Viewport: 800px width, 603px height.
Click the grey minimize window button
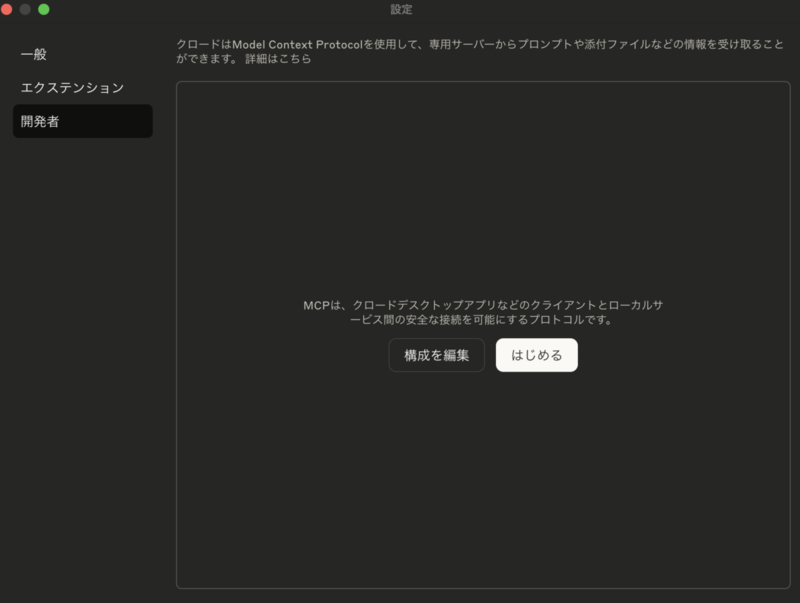tap(25, 9)
